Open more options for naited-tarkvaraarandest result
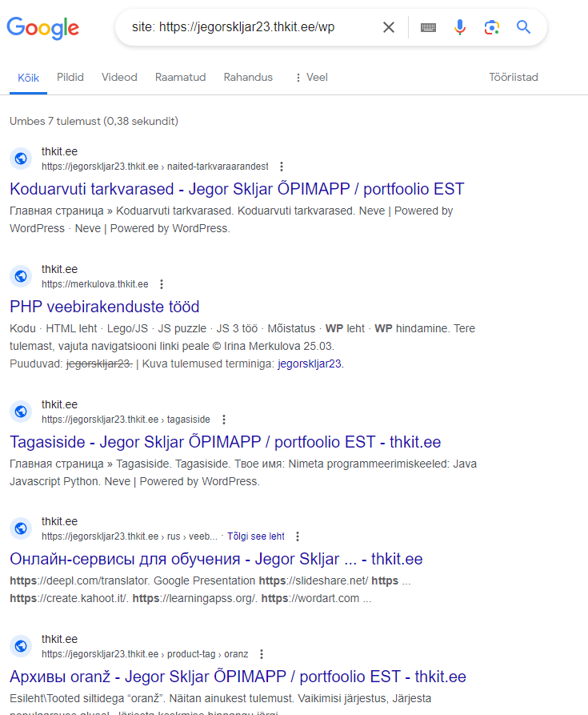This screenshot has width=588, height=715. (x=282, y=167)
